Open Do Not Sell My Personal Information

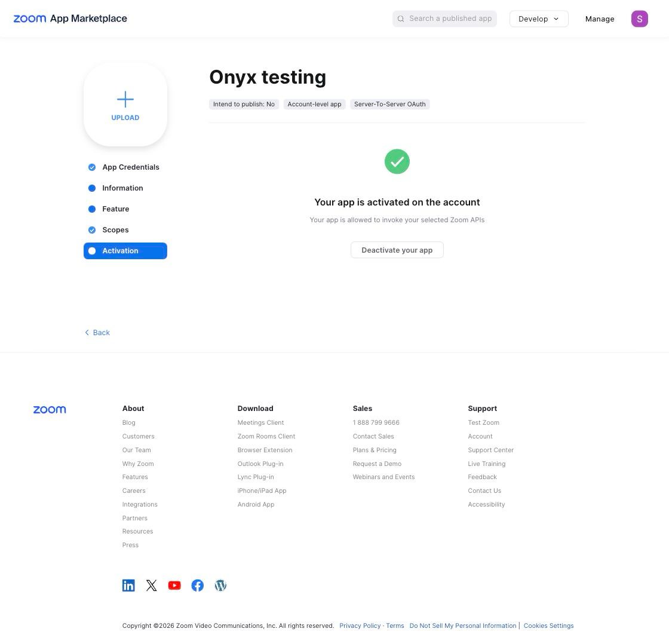(x=462, y=625)
